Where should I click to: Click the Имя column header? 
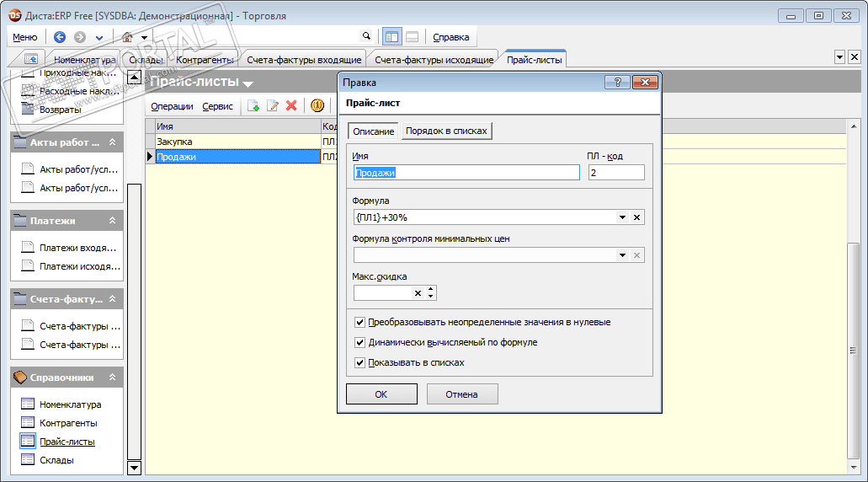238,126
